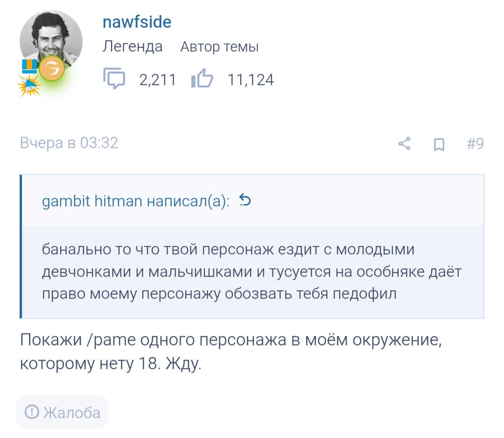
Task: Click the Легенда user title
Action: tap(133, 47)
